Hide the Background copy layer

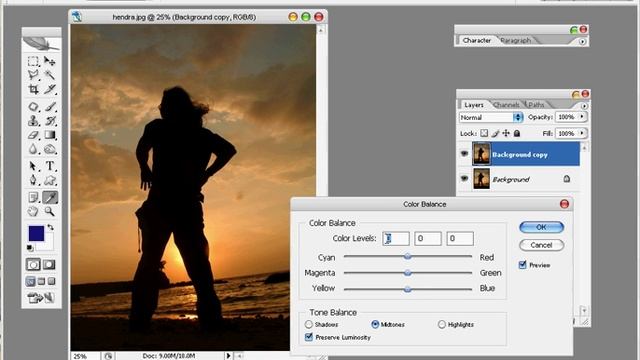tap(464, 154)
